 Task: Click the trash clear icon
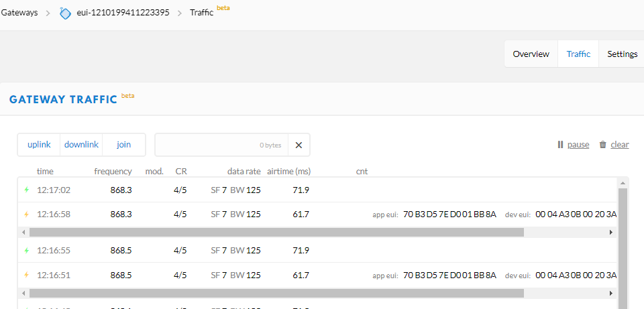[x=602, y=145]
